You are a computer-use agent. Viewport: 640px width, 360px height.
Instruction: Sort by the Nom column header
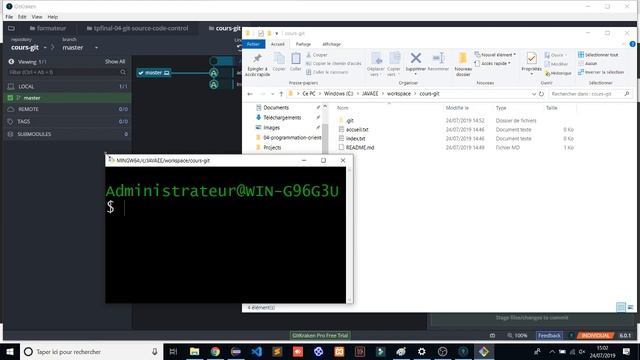coord(342,108)
